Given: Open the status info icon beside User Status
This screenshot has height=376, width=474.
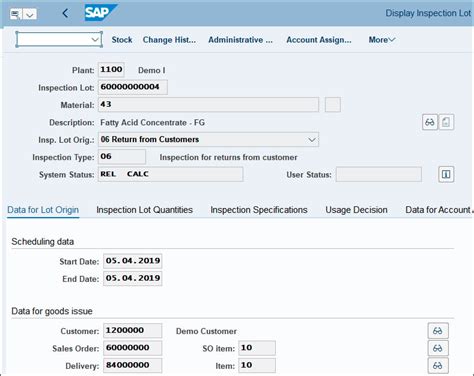Looking at the screenshot, I should pos(446,174).
